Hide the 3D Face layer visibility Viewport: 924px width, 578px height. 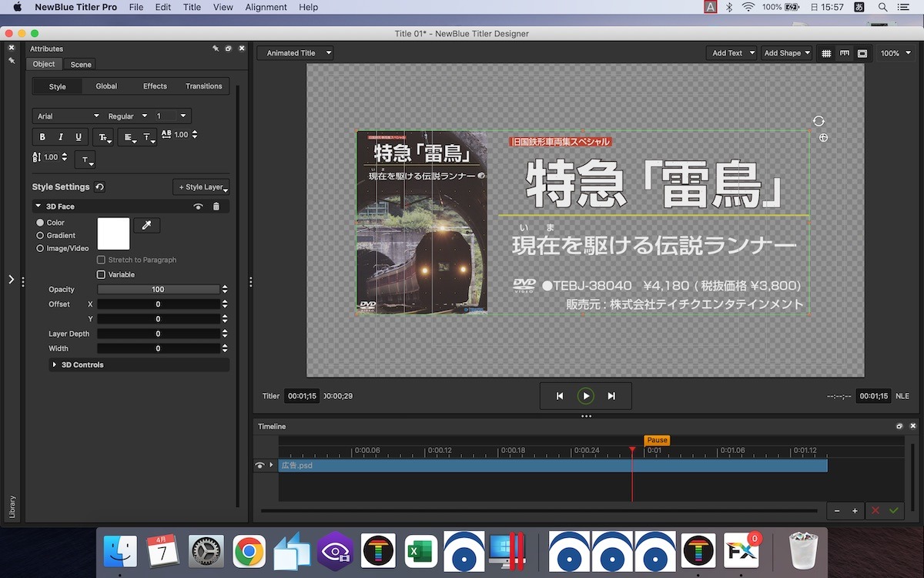click(198, 207)
